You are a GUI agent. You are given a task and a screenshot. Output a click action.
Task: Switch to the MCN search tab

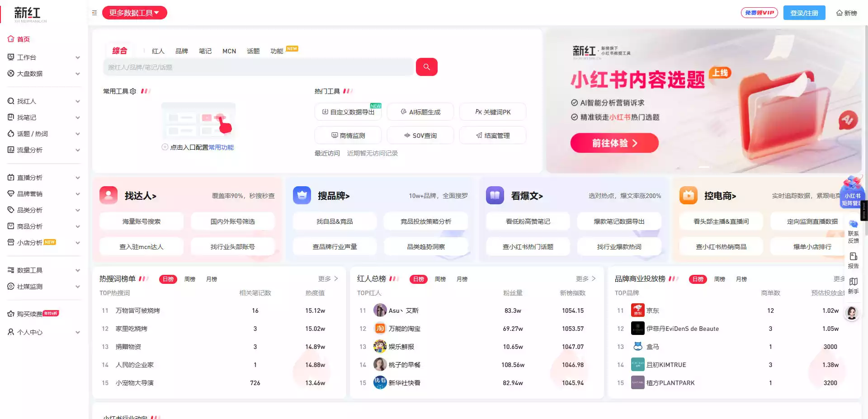point(229,51)
